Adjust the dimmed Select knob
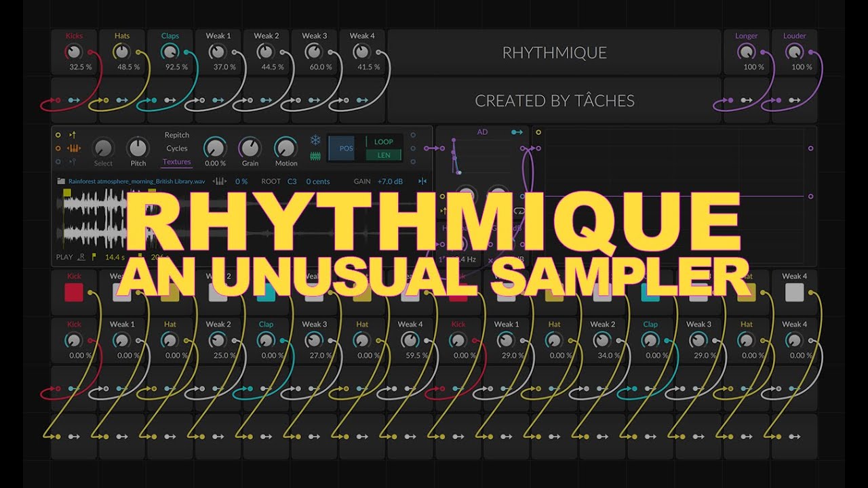The height and width of the screenshot is (488, 868). coord(103,148)
